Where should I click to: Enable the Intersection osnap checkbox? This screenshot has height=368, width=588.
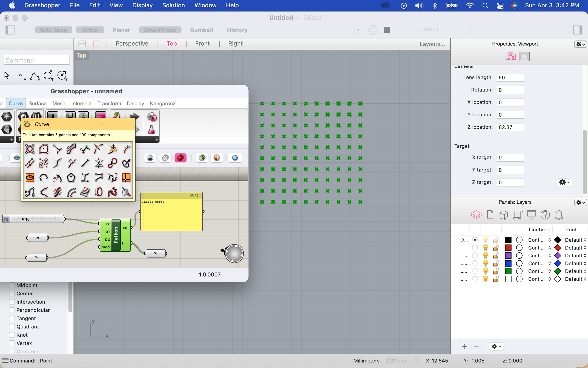[12, 302]
